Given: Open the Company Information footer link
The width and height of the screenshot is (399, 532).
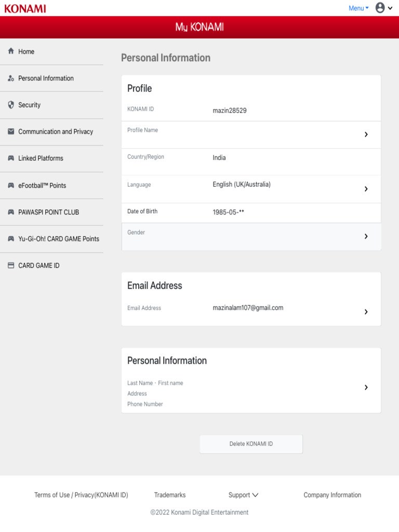Looking at the screenshot, I should [x=332, y=495].
